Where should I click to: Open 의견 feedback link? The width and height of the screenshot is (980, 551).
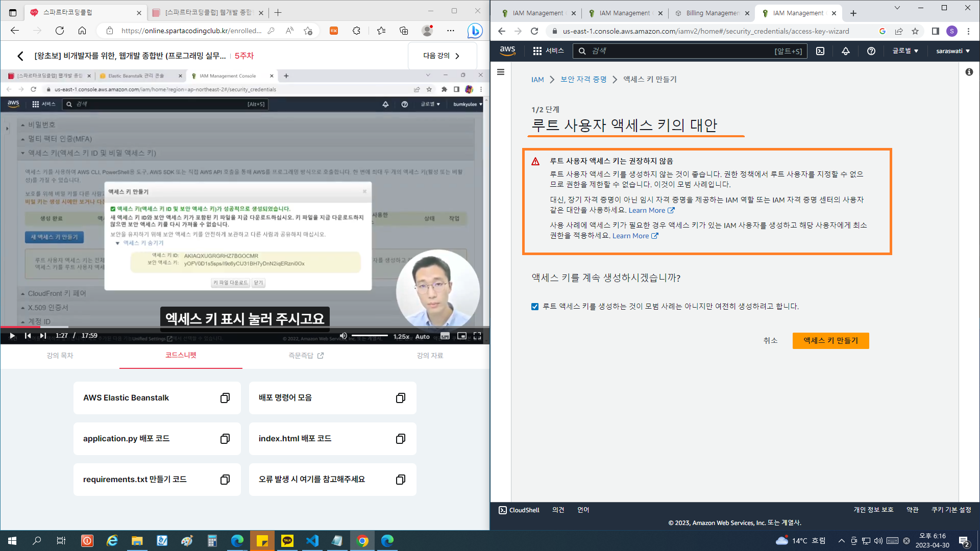click(558, 510)
